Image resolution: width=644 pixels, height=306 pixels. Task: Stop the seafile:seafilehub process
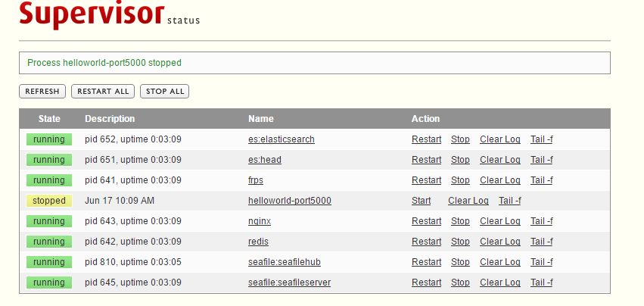pos(460,262)
